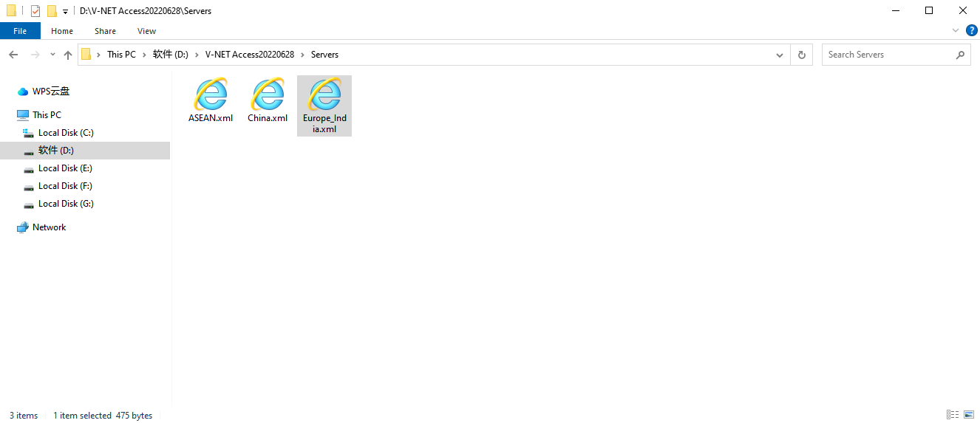Switch to the Home ribbon tab
This screenshot has height=423, width=980.
pyautogui.click(x=62, y=31)
